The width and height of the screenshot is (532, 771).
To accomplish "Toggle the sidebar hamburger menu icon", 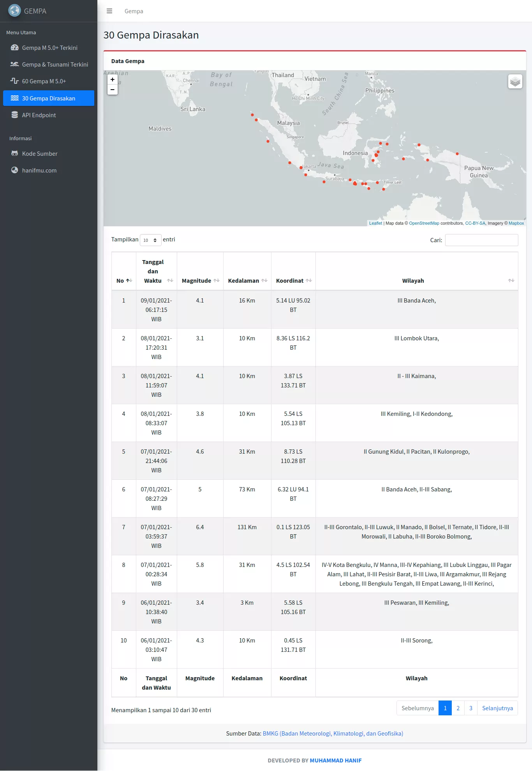I will point(109,11).
